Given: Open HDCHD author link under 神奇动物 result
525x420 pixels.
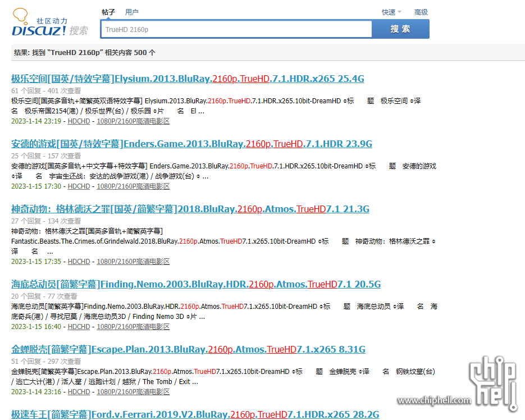Looking at the screenshot, I should [79, 262].
